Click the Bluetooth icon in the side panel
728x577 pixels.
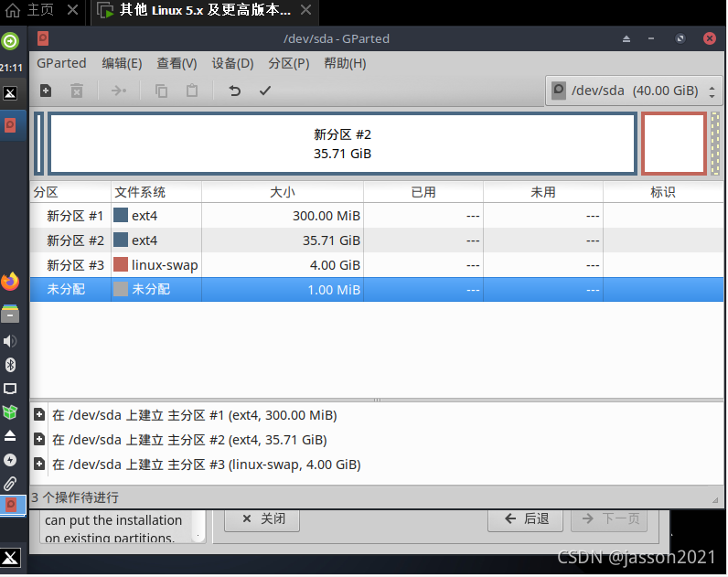[10, 365]
